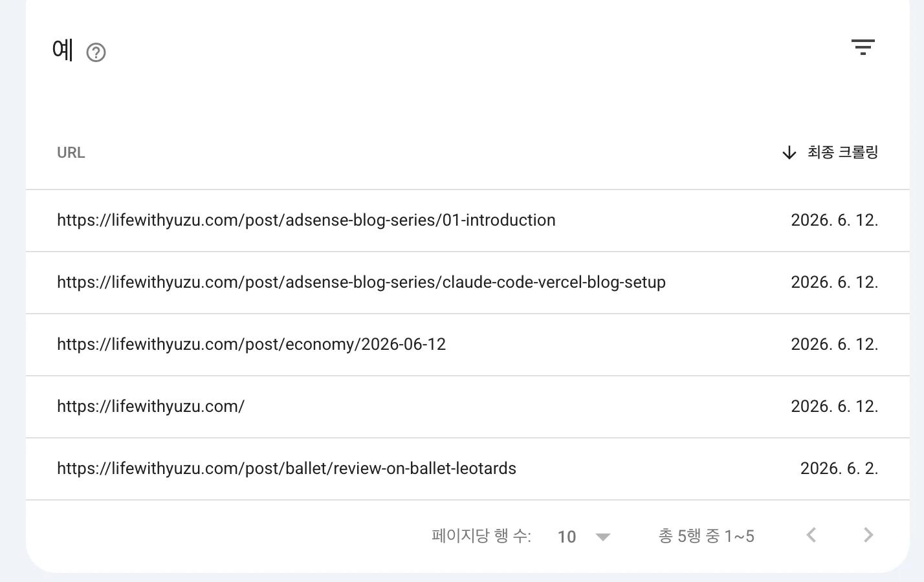Viewport: 924px width, 582px height.
Task: Click crawl date of the 01-introduction row
Action: click(x=835, y=220)
